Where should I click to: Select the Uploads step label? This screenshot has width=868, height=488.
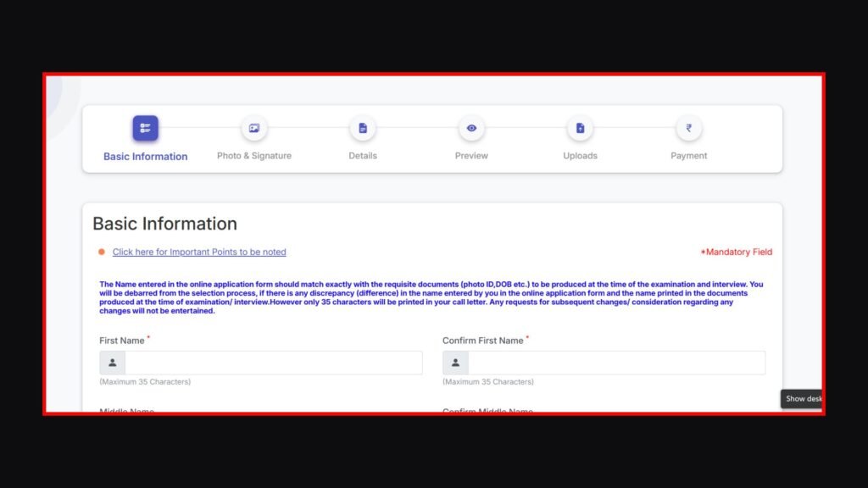coord(580,156)
